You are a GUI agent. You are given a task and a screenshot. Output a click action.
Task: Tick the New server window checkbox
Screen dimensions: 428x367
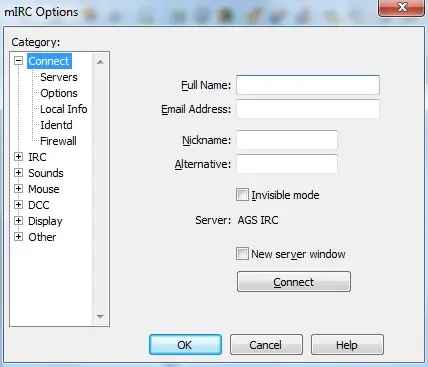coord(242,254)
